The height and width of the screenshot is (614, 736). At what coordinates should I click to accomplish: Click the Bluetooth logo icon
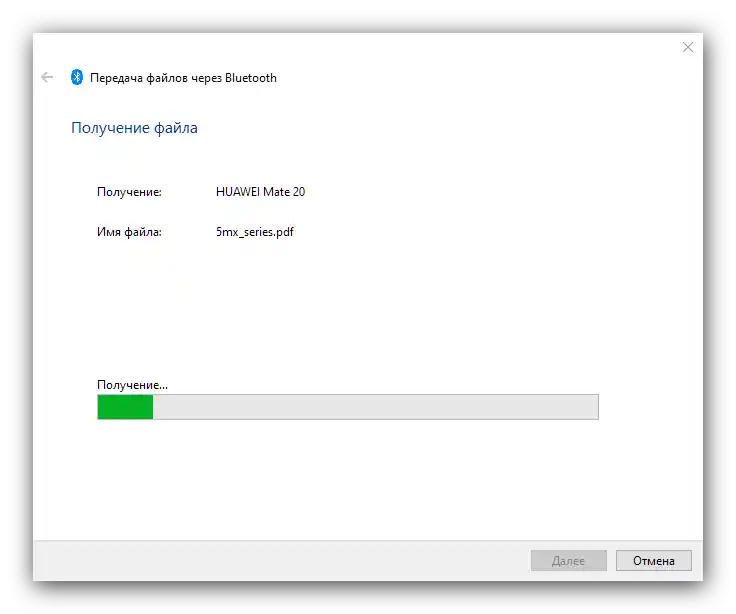(77, 77)
